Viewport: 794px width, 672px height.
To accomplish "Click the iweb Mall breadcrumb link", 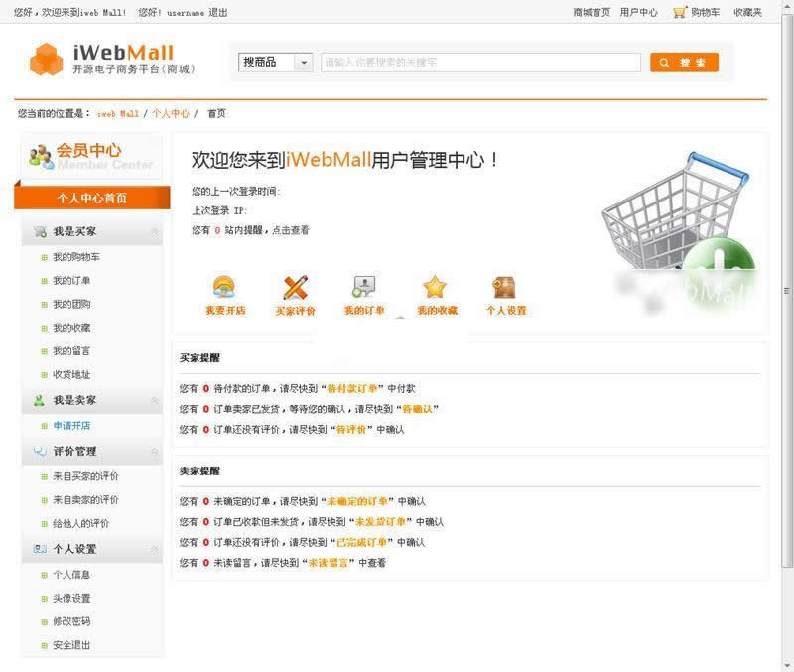I will [x=117, y=113].
